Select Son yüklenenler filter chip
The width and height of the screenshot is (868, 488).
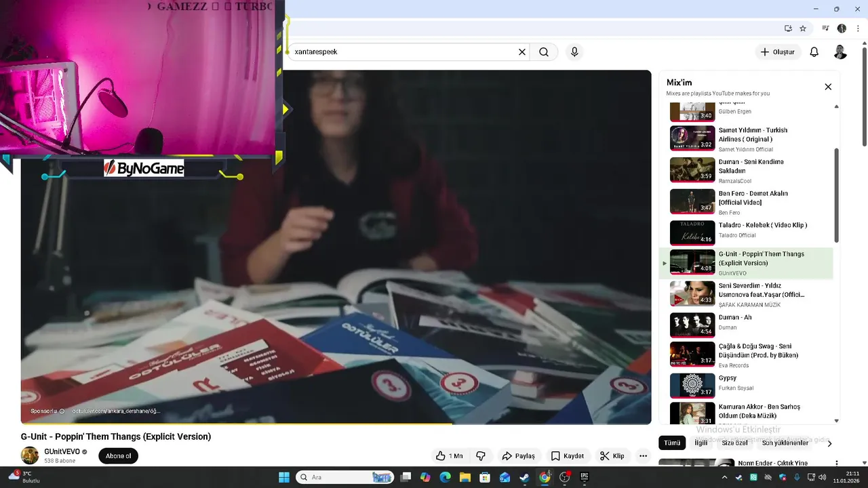click(x=785, y=443)
